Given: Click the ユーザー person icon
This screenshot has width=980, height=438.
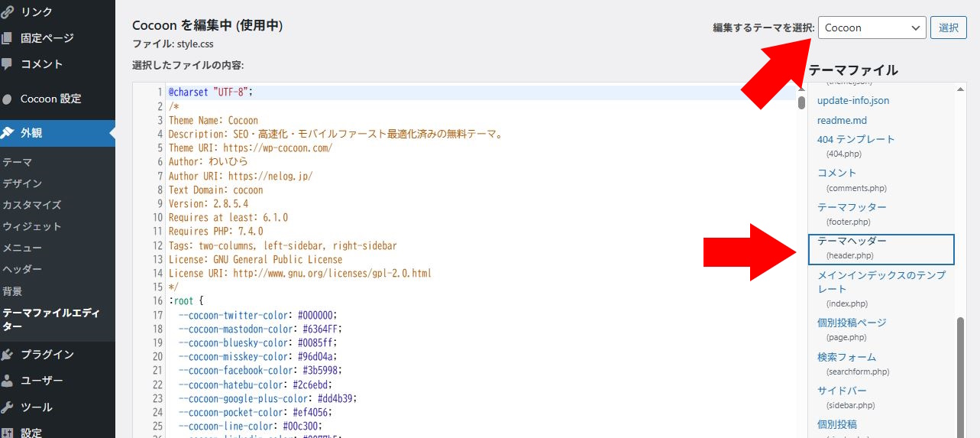Looking at the screenshot, I should click(7, 380).
